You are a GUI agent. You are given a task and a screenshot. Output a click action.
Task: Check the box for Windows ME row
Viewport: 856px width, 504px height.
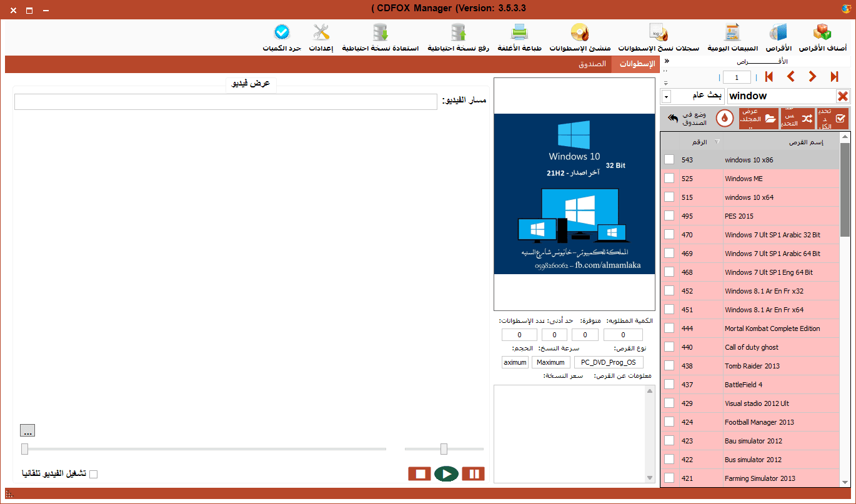click(x=669, y=179)
